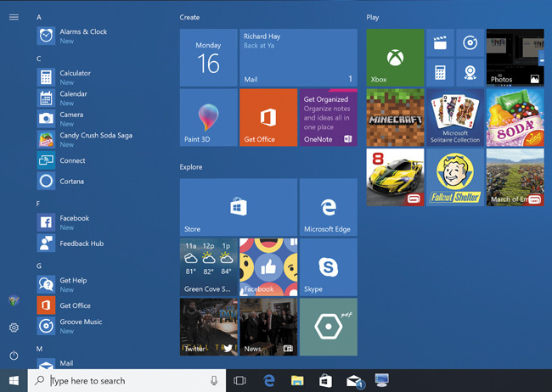Click the computer monitor taskbar icon
Screen dimensions: 552x392
(382, 380)
